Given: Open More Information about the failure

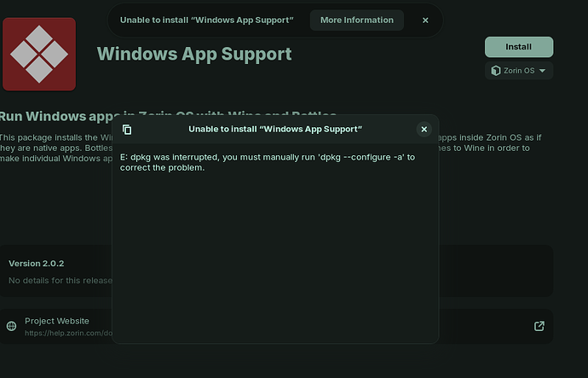Looking at the screenshot, I should pos(356,20).
